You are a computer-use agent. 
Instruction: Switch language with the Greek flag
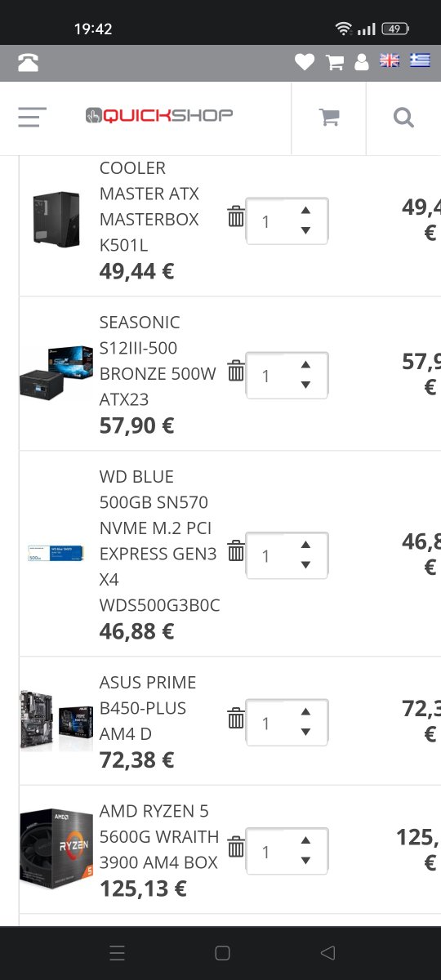[x=420, y=61]
